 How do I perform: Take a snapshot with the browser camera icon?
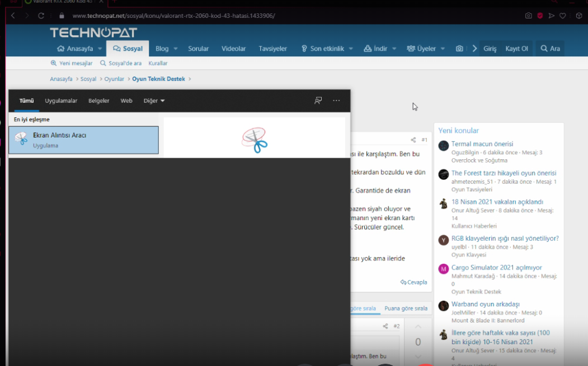coord(528,16)
